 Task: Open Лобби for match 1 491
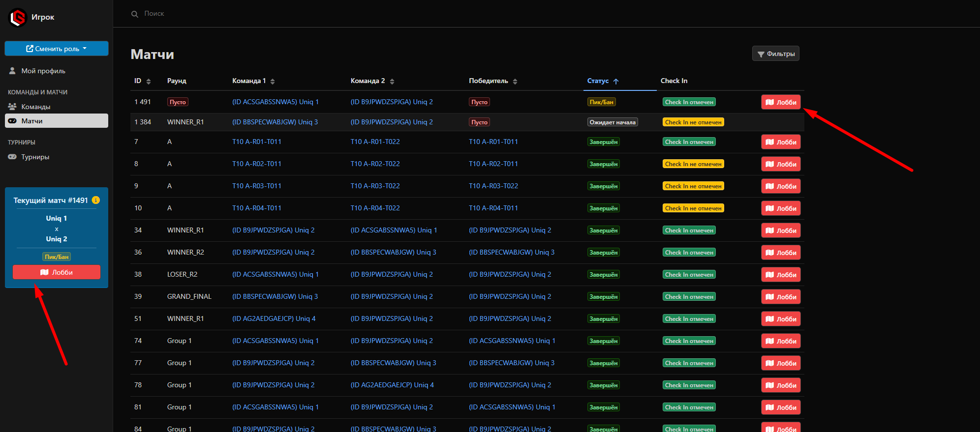pyautogui.click(x=781, y=102)
